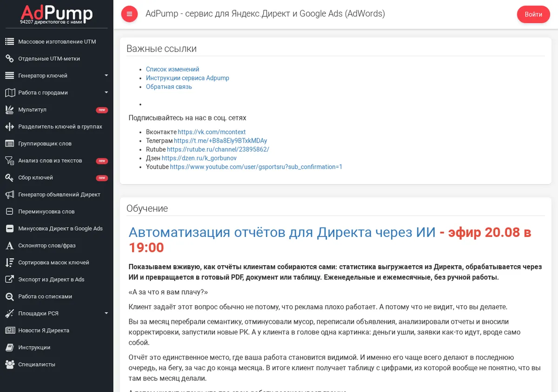Expand the Площадки РСЯ submenu arrow

tap(106, 314)
